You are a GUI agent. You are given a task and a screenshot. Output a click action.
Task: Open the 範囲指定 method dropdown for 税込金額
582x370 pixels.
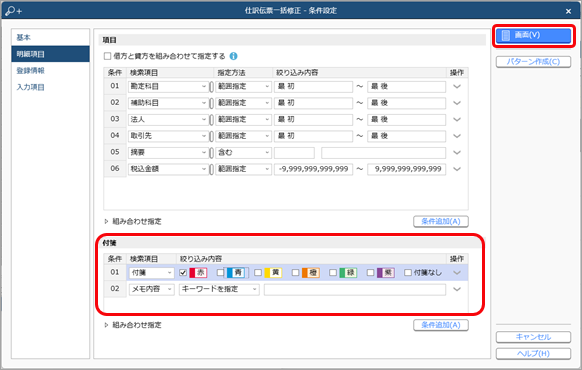point(243,169)
